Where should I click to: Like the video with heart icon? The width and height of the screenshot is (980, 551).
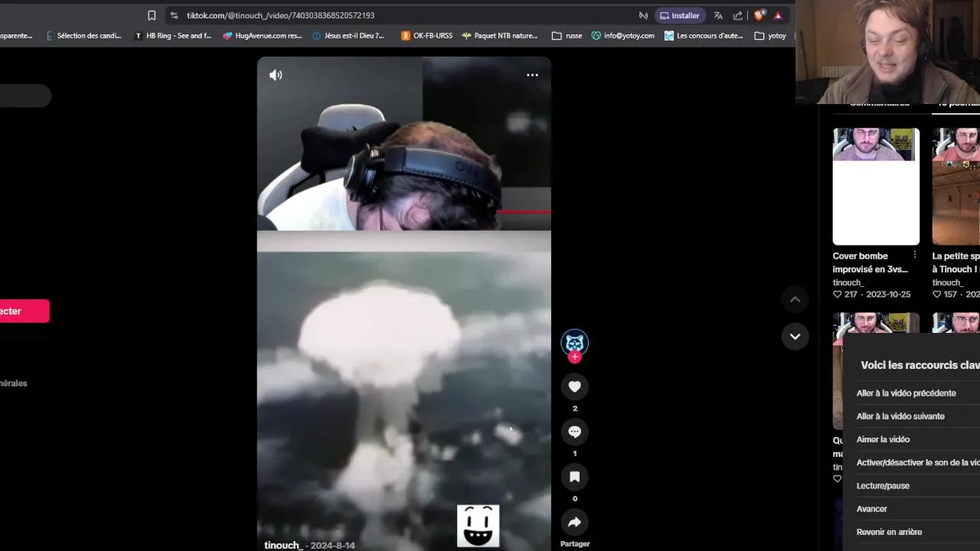point(574,386)
